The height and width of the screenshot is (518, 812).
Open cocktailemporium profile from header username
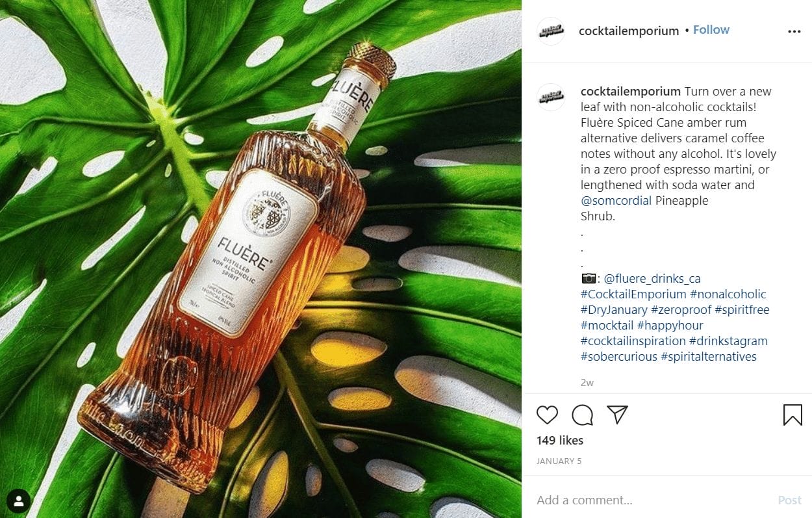(x=629, y=31)
